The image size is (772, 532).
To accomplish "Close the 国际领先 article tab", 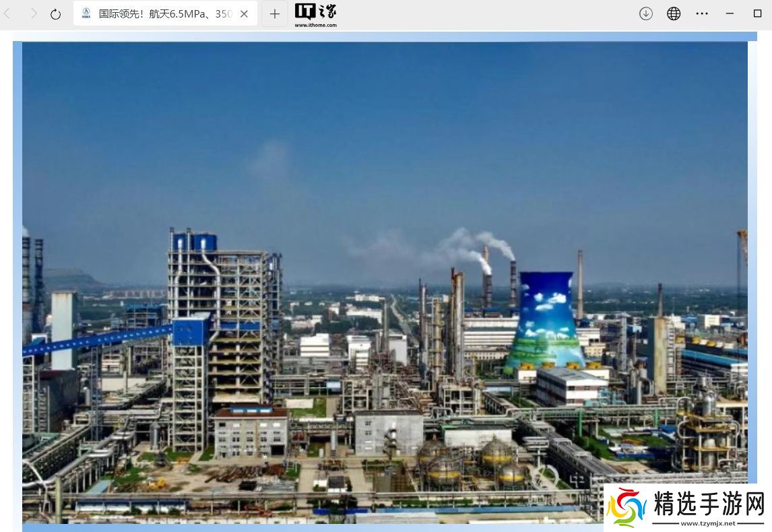I will pyautogui.click(x=244, y=13).
